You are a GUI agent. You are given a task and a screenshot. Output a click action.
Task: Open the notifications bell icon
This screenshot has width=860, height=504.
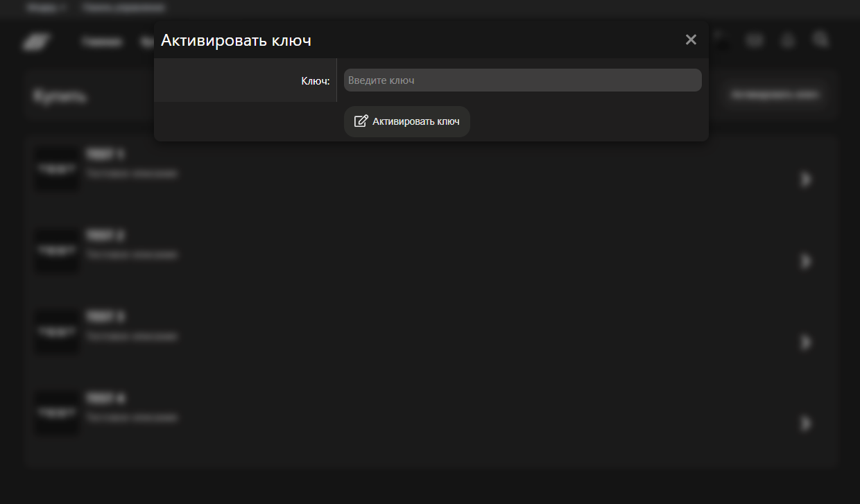788,41
